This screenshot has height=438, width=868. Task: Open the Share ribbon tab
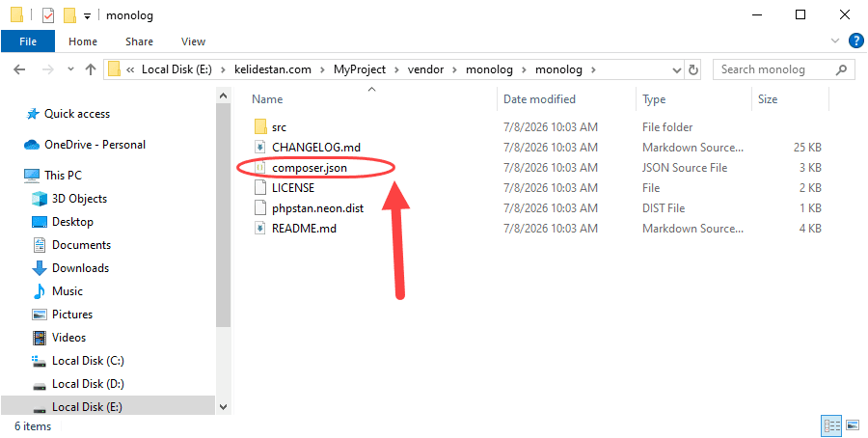pyautogui.click(x=139, y=41)
